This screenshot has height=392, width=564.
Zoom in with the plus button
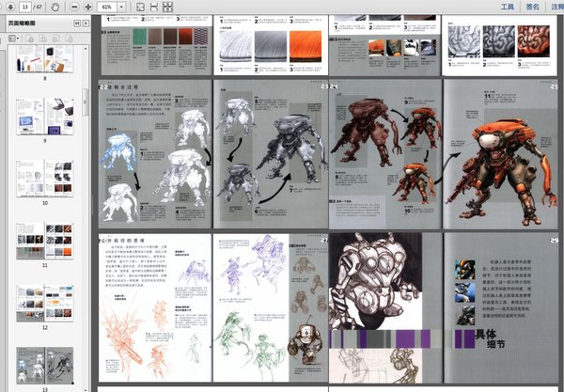tap(88, 7)
